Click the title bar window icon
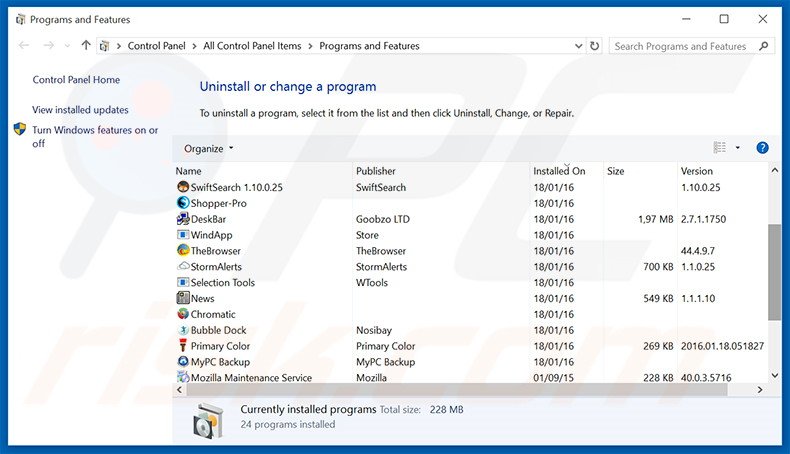The width and height of the screenshot is (790, 454). point(20,20)
